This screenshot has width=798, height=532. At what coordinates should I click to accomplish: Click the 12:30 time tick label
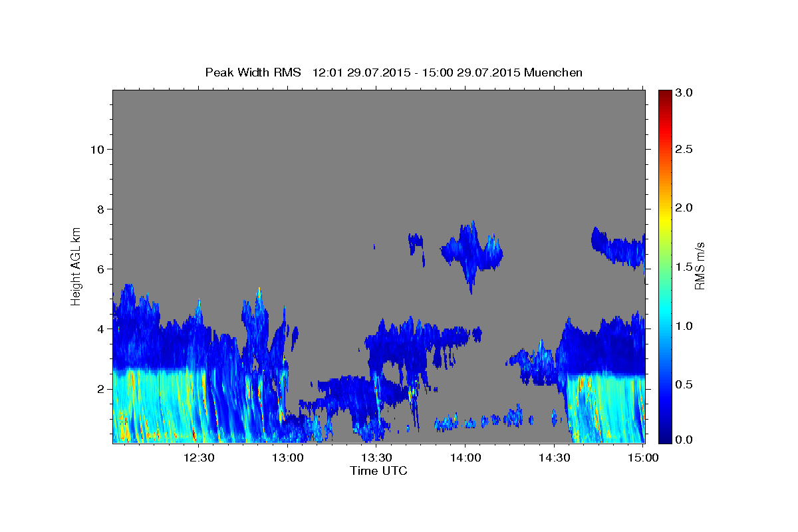pos(199,458)
